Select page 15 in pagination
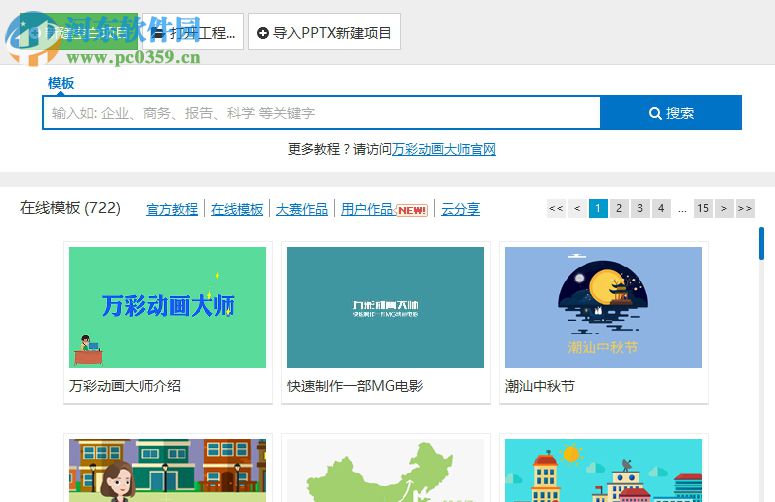 (703, 209)
